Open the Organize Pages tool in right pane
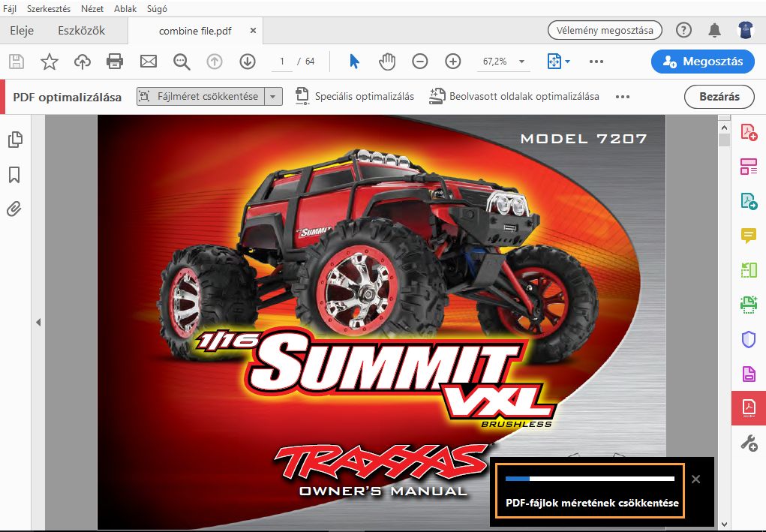The width and height of the screenshot is (766, 532). coord(749,167)
